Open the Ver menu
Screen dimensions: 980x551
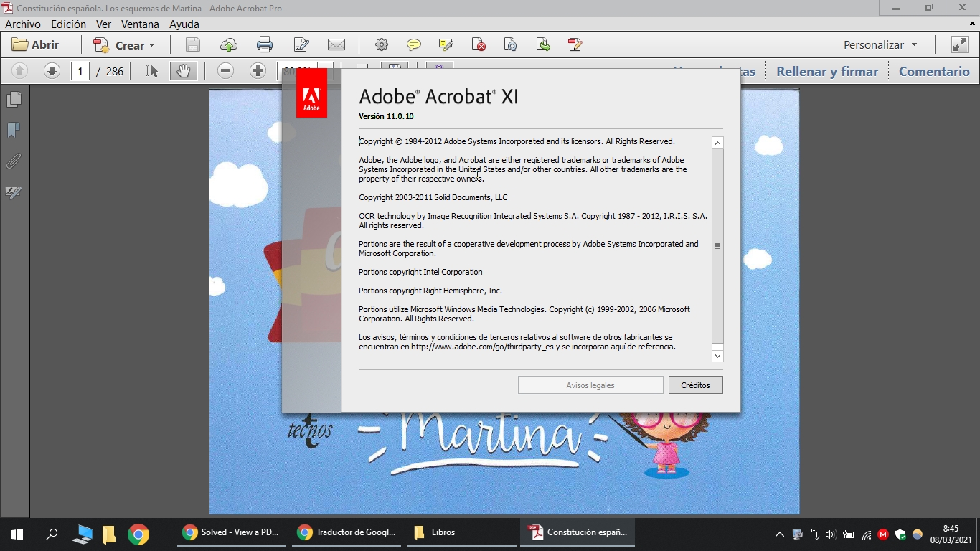click(x=104, y=24)
